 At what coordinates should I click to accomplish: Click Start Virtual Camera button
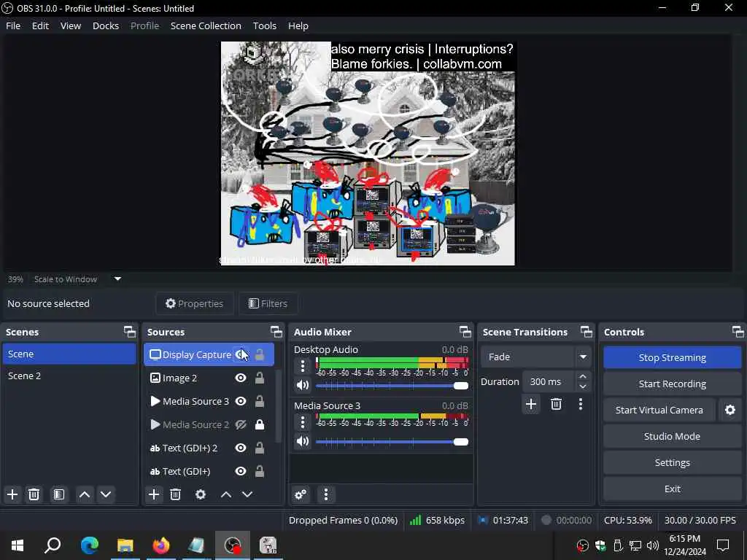coord(659,410)
